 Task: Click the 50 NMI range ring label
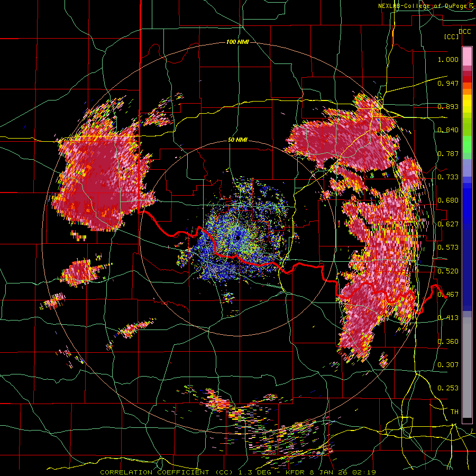(237, 140)
